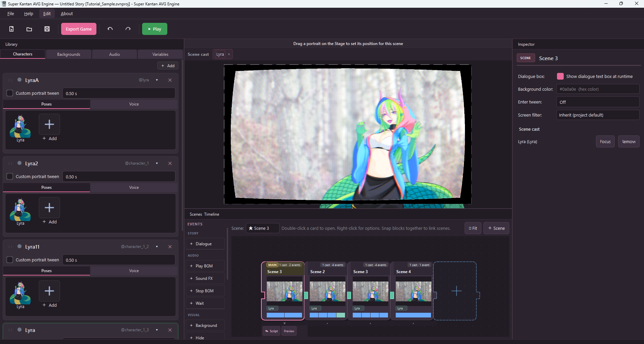Viewport: 644px width, 344px height.
Task: Open the Help menu
Action: pos(29,13)
